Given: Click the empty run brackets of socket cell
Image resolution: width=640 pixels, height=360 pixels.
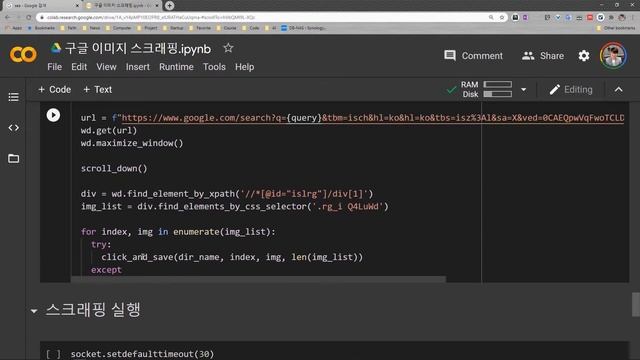Looking at the screenshot, I should pyautogui.click(x=53, y=354).
